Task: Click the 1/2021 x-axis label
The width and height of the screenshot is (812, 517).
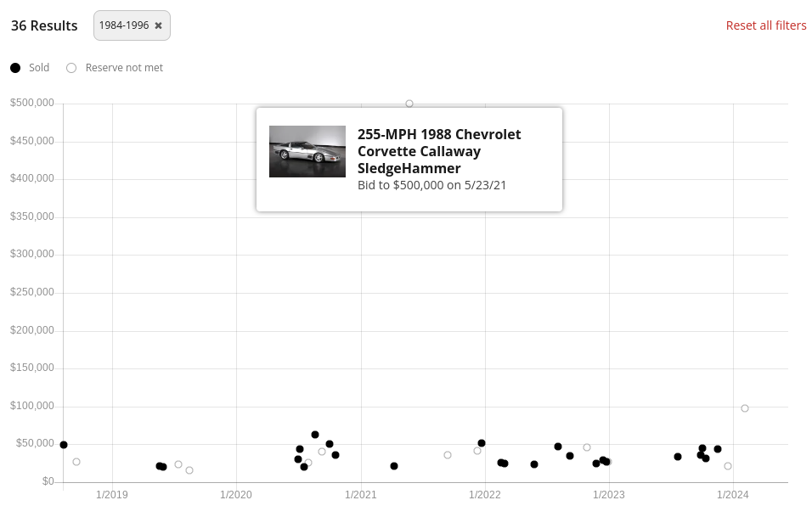Action: click(361, 495)
